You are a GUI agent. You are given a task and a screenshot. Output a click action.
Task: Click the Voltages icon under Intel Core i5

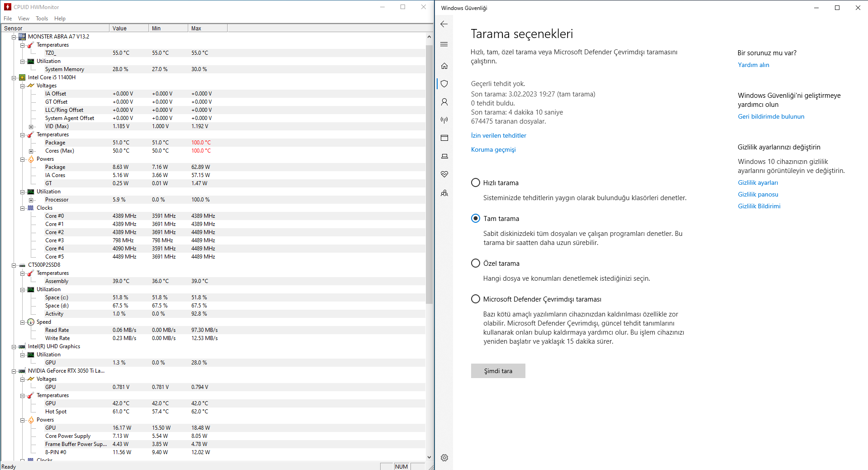[31, 86]
